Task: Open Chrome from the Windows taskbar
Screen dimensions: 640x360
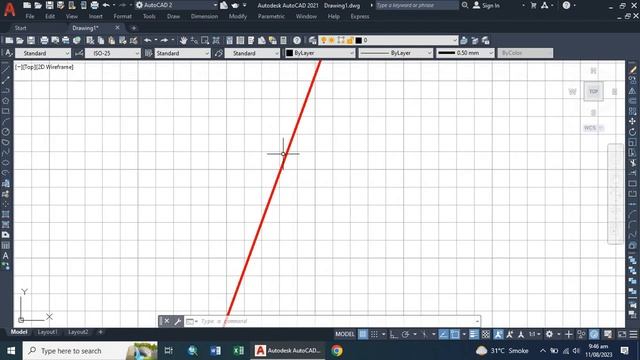Action: (337, 351)
